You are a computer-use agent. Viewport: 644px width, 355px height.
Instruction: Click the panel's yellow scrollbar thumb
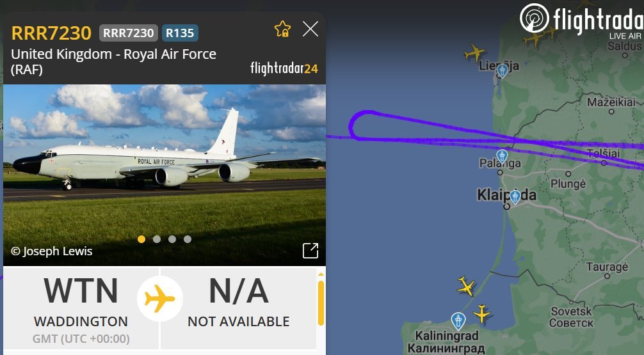point(321,303)
